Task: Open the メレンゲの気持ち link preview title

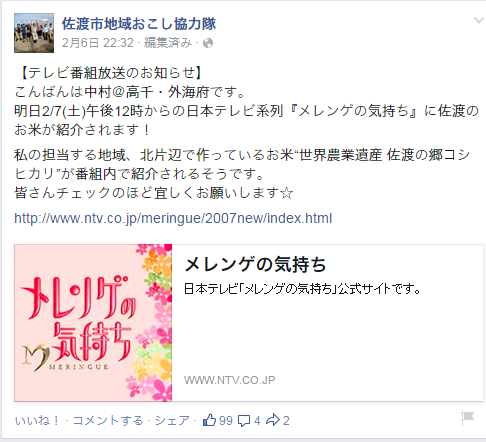Action: [x=255, y=264]
